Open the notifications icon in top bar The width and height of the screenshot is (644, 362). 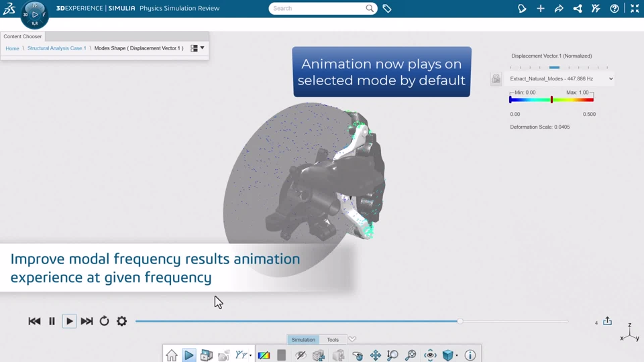click(522, 8)
